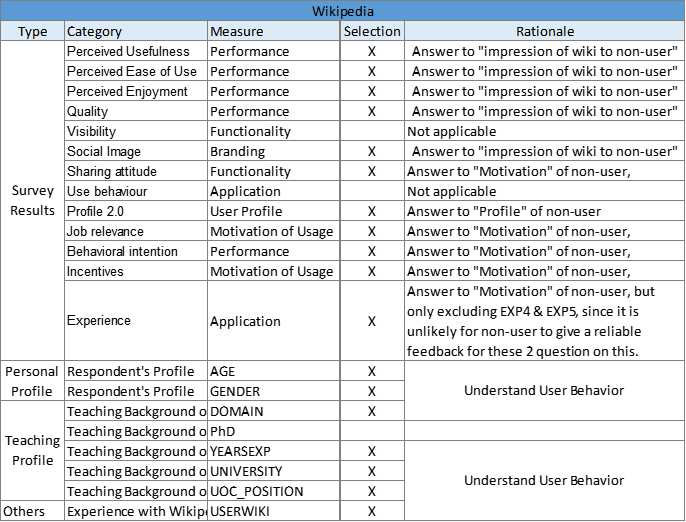The image size is (686, 522).
Task: Select Respondent's Profile in the GENDER row
Action: pyautogui.click(x=136, y=391)
